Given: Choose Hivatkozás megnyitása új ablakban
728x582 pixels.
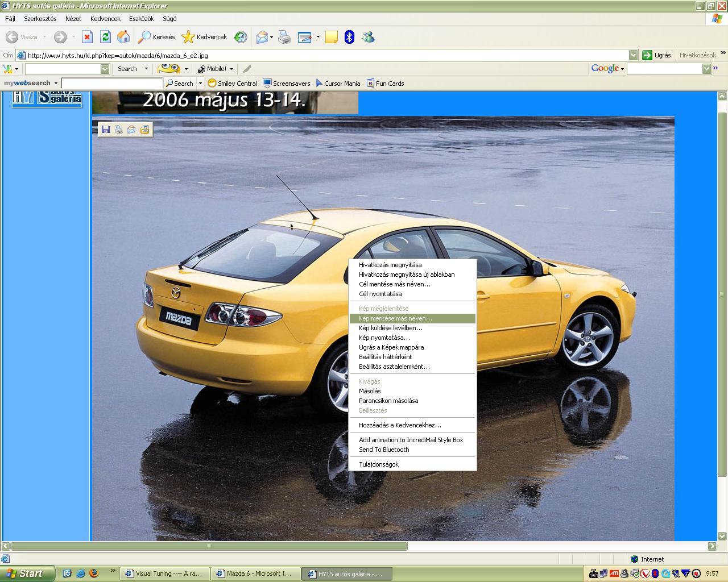Looking at the screenshot, I should point(412,275).
